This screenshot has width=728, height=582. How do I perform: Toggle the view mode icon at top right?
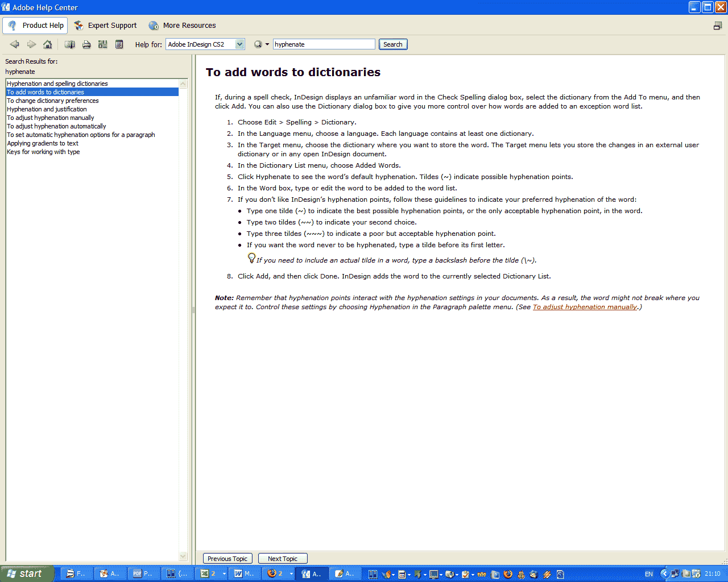[x=718, y=26]
